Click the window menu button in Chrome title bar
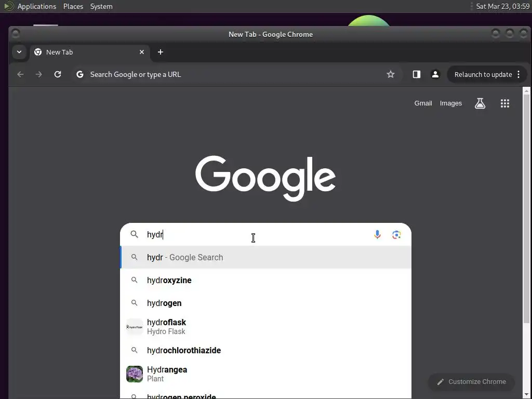Screen dimensions: 532x399 pyautogui.click(x=15, y=34)
